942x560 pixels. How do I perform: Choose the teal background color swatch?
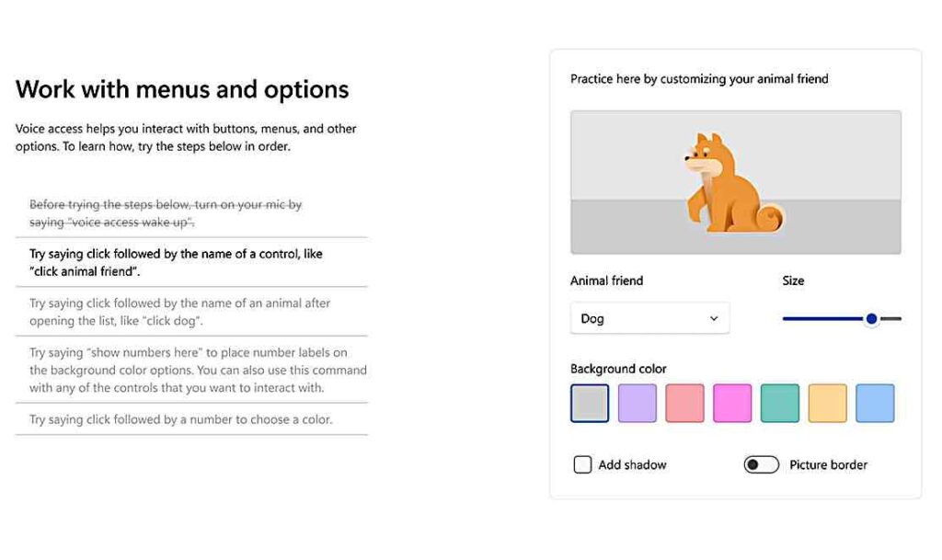780,403
